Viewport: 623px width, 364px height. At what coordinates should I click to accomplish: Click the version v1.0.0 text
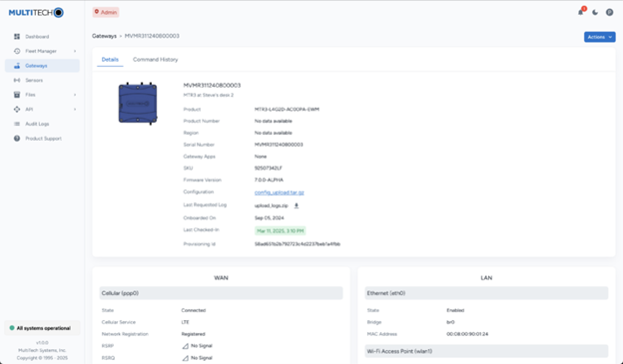[x=42, y=343]
